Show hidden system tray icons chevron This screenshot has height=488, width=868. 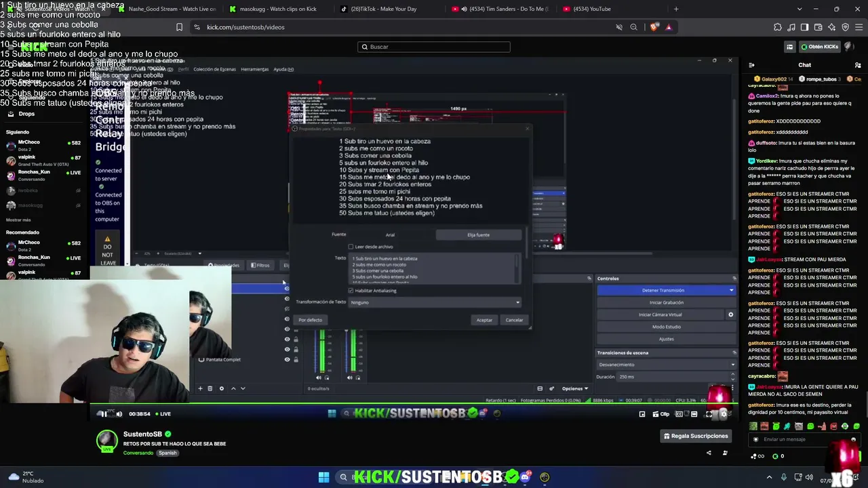[x=769, y=477]
